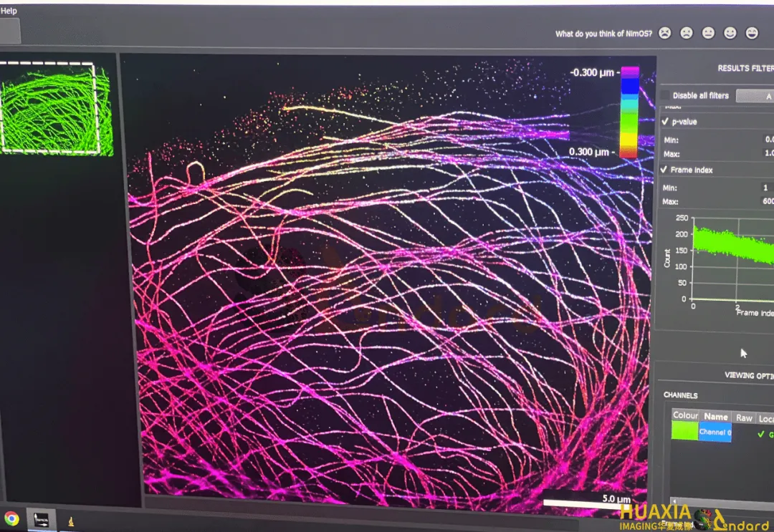Open the Help menu
The image size is (774, 532).
tap(9, 11)
